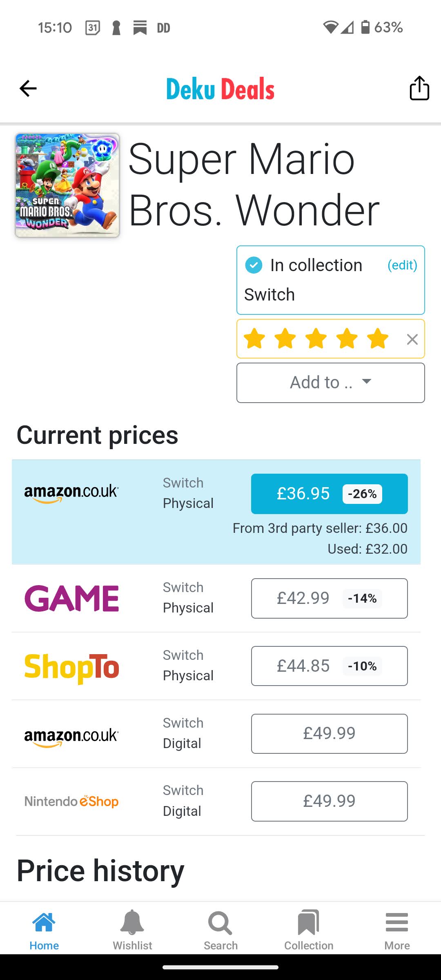Expand the Add to dropdown
The width and height of the screenshot is (441, 980).
pos(331,383)
